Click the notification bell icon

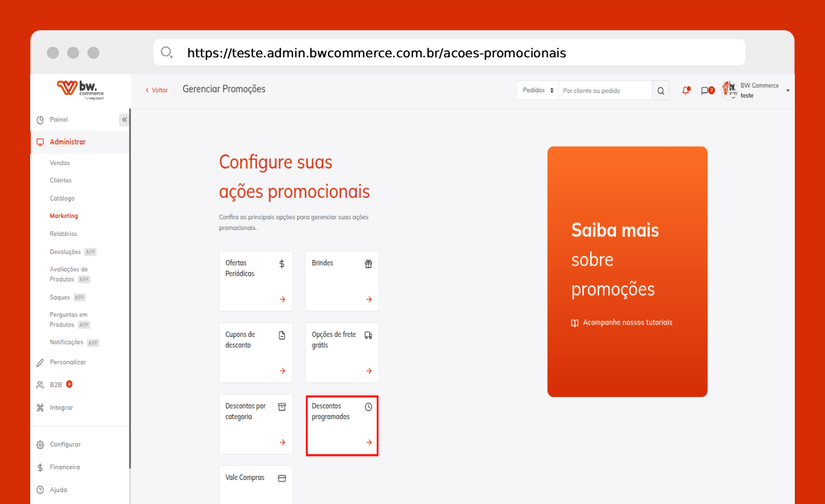pyautogui.click(x=686, y=91)
